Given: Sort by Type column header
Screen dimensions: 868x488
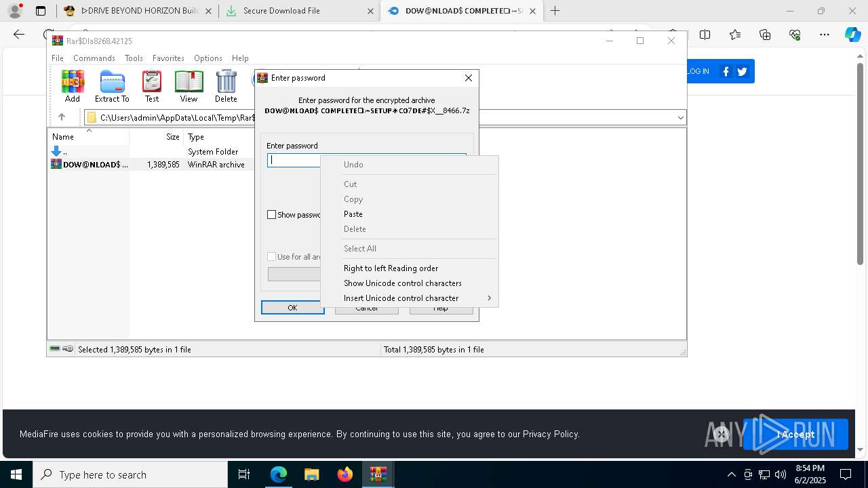Looking at the screenshot, I should point(217,137).
